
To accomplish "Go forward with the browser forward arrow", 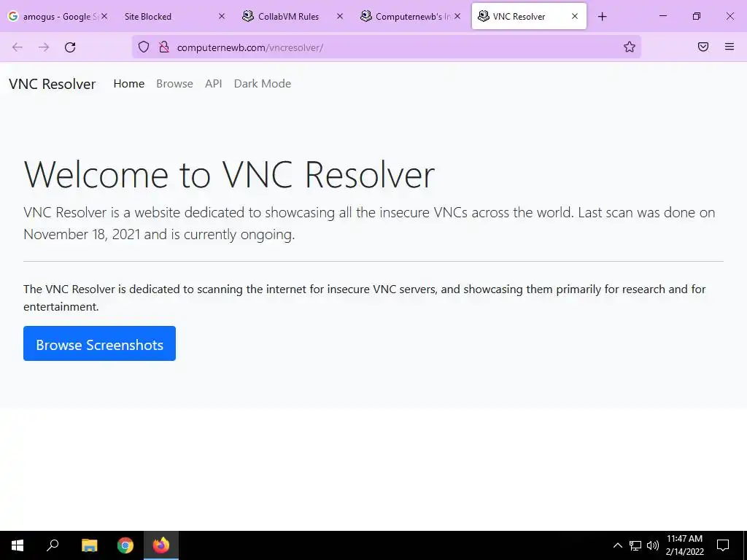I will pos(44,47).
